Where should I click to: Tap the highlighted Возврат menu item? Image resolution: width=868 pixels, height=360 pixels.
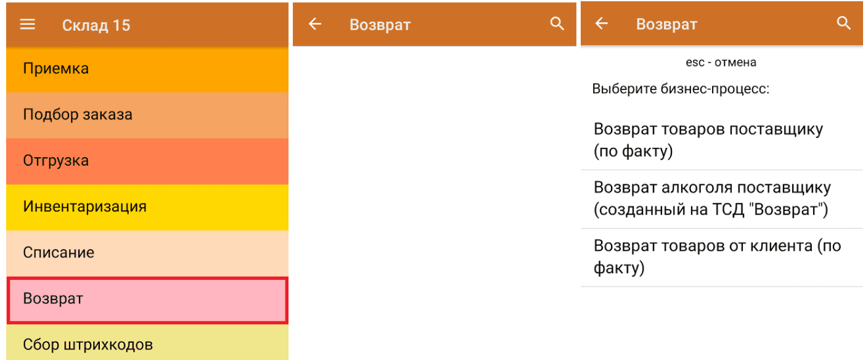point(147,299)
